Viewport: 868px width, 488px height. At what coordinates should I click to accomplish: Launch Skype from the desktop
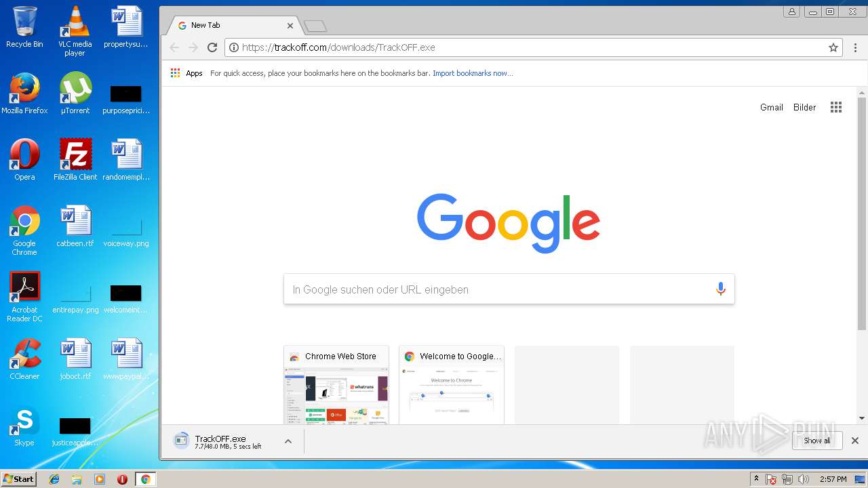pyautogui.click(x=24, y=426)
